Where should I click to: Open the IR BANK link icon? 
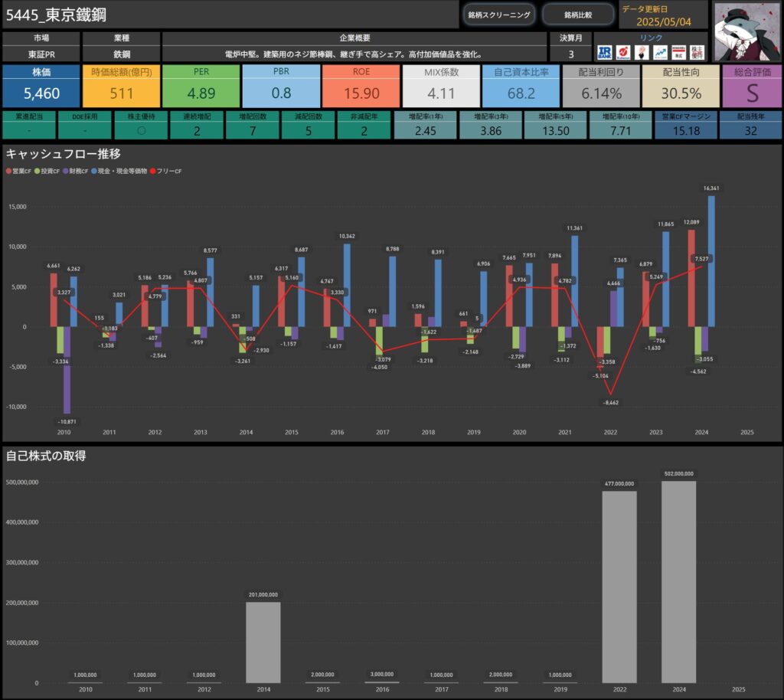(605, 53)
